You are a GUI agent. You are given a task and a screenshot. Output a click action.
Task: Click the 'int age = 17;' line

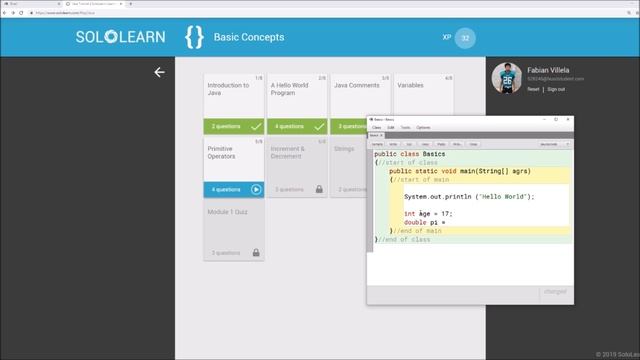coord(428,214)
